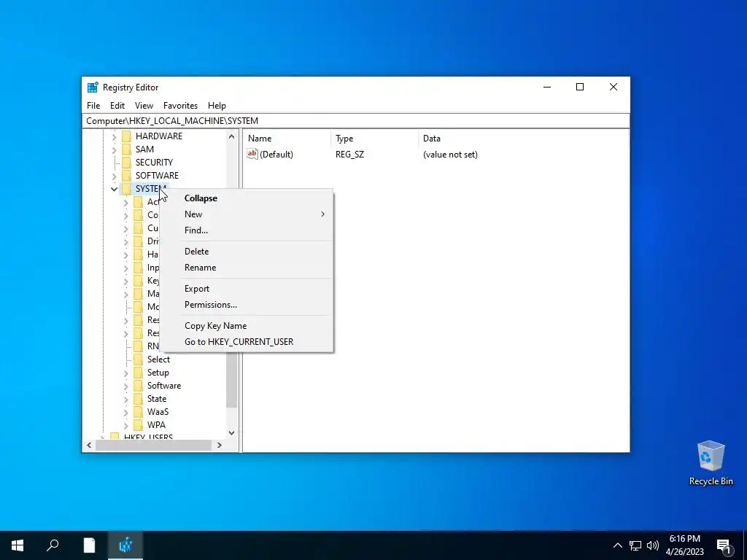
Task: Expand the WPA subkey
Action: [x=125, y=426]
